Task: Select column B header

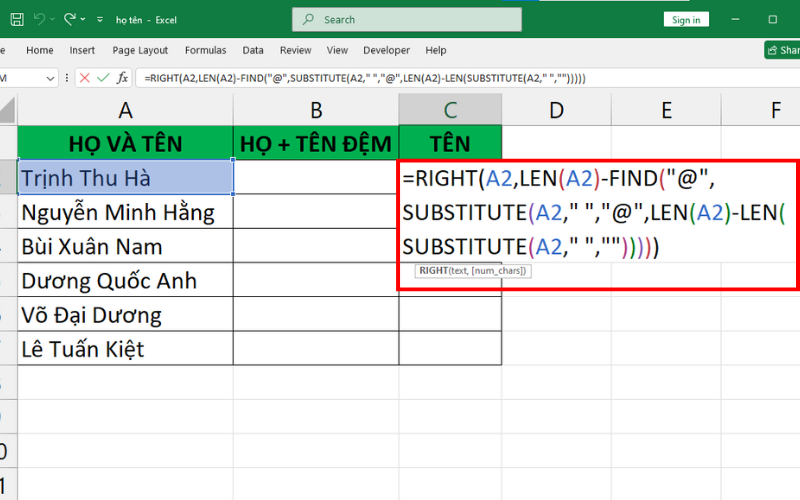Action: pos(316,109)
